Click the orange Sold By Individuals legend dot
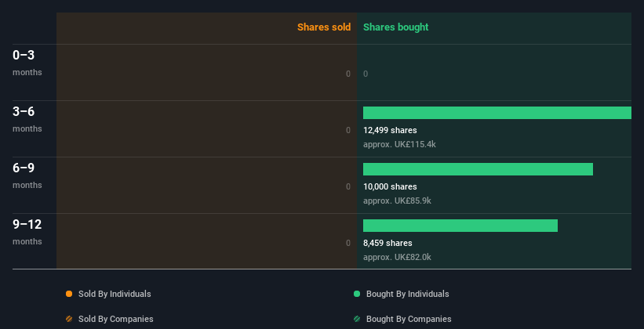The height and width of the screenshot is (329, 644). pos(69,294)
